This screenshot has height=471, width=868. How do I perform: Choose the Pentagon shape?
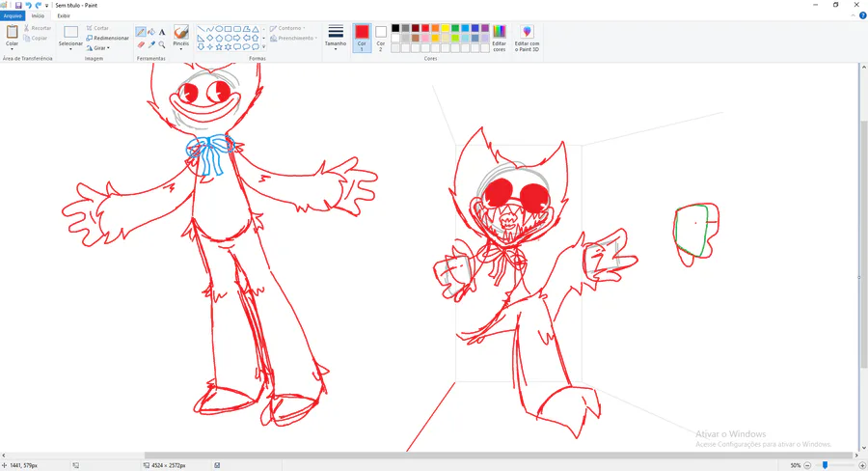coord(219,38)
